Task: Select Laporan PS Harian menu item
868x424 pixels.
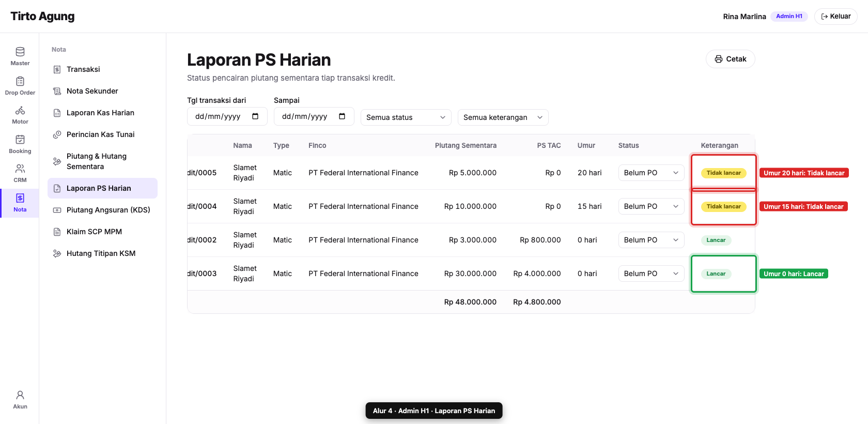Action: (x=102, y=188)
